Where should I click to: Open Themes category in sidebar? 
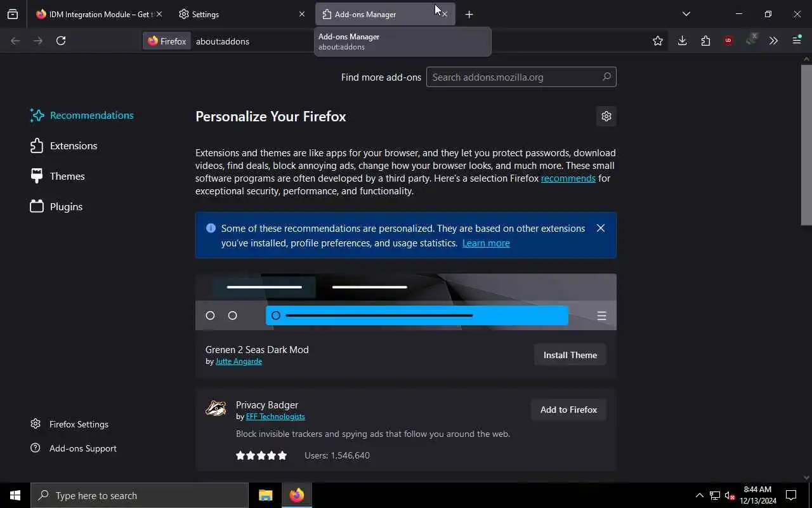(57, 176)
